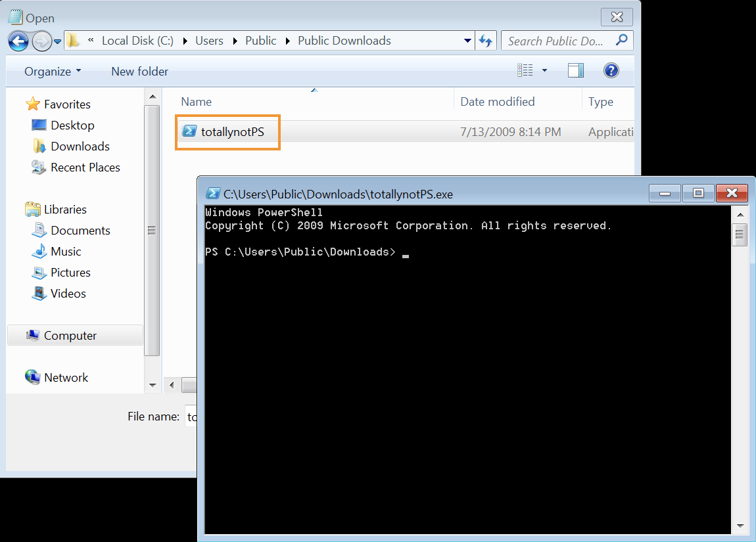
Task: Click the grayed forward navigation arrow
Action: click(x=41, y=41)
